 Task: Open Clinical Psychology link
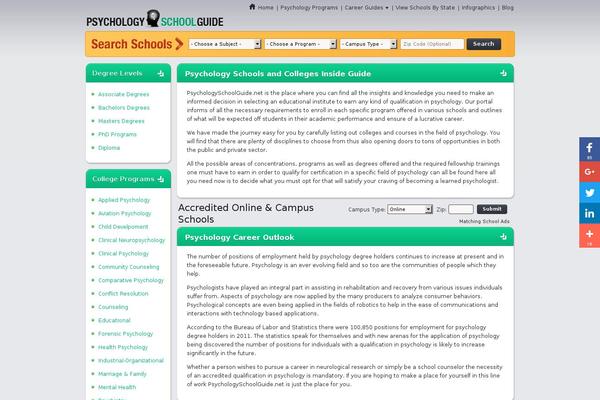123,253
